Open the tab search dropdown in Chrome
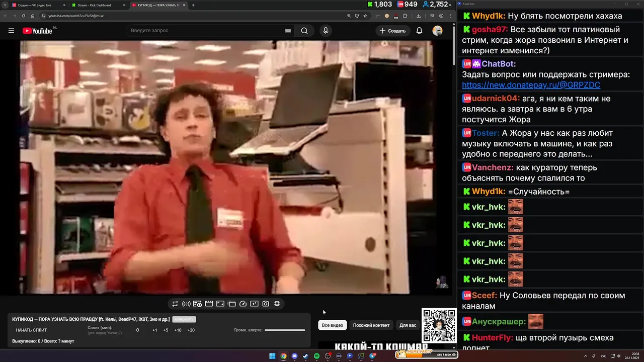The width and height of the screenshot is (644, 362). click(5, 5)
